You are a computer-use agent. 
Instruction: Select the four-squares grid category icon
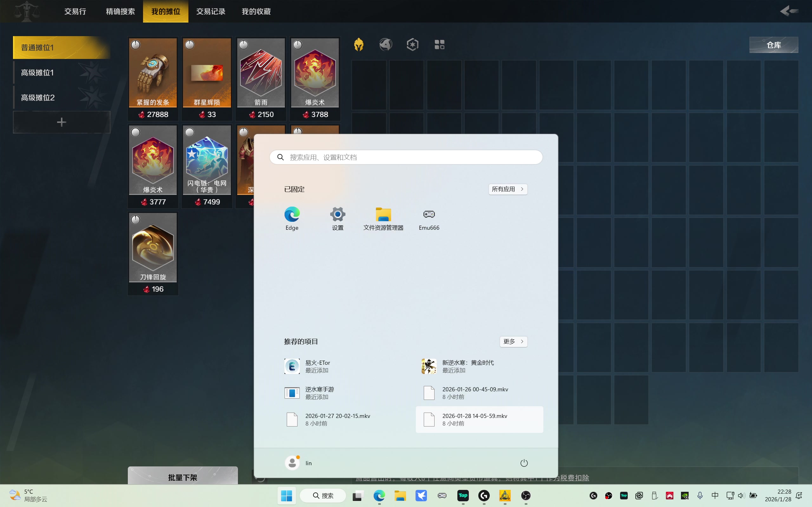439,45
